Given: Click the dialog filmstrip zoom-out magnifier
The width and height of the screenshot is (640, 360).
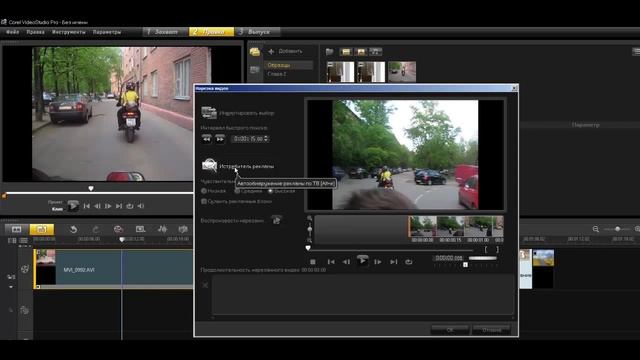Looking at the screenshot, I should tap(309, 241).
